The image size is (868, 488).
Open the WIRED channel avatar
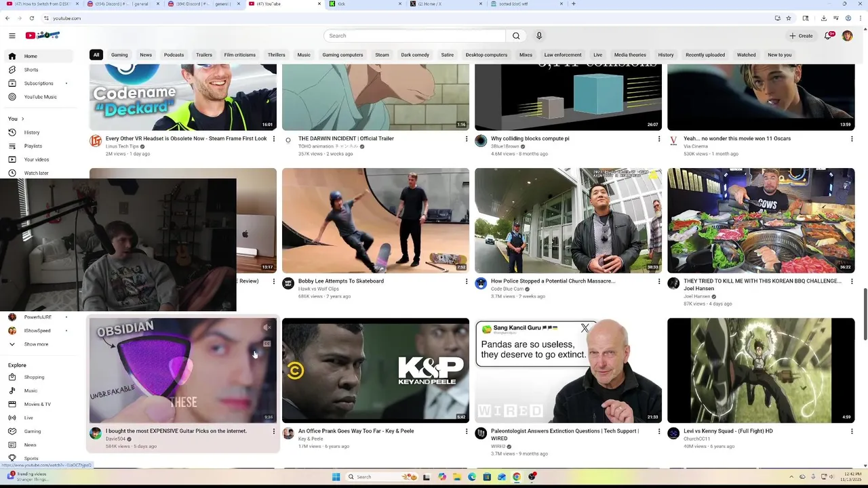click(x=481, y=433)
